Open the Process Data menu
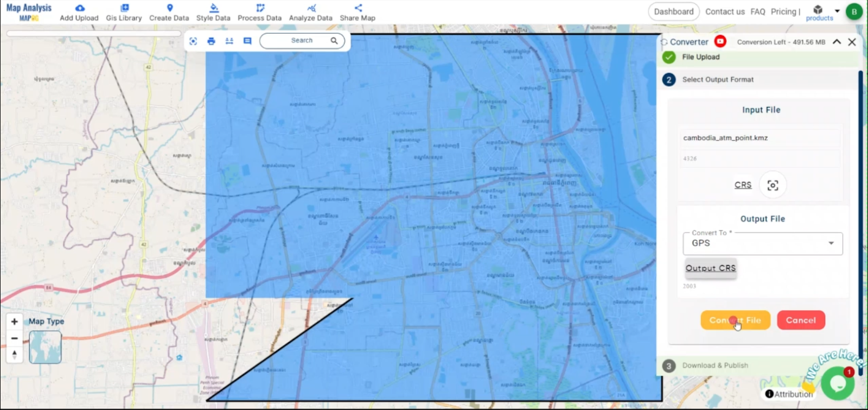 260,12
